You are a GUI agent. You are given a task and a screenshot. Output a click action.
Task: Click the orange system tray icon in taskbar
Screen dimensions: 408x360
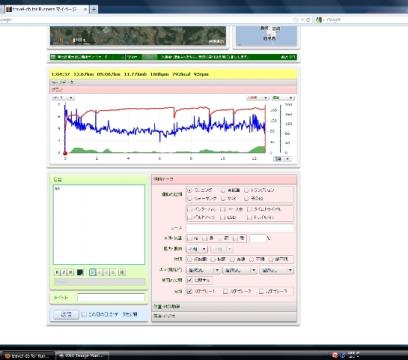335,355
